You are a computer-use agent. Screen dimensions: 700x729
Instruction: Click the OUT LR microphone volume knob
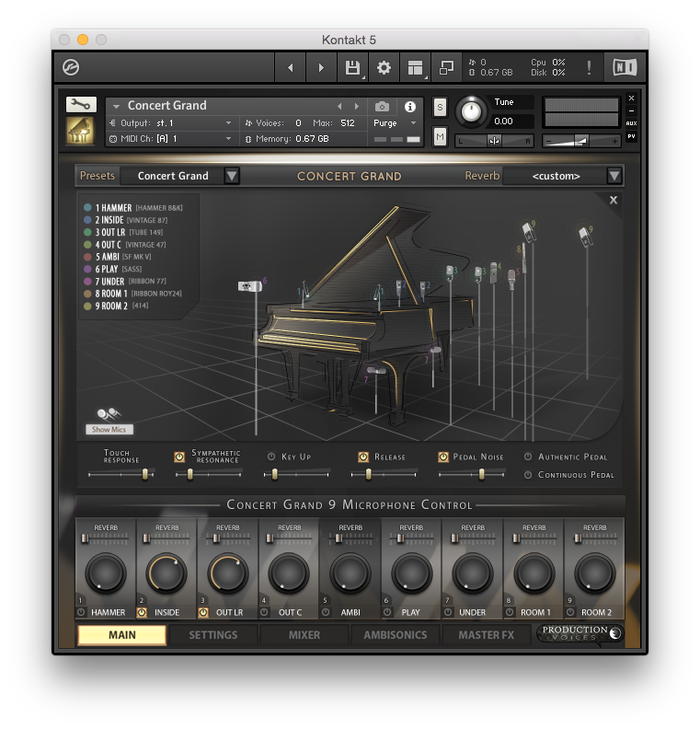click(x=227, y=573)
